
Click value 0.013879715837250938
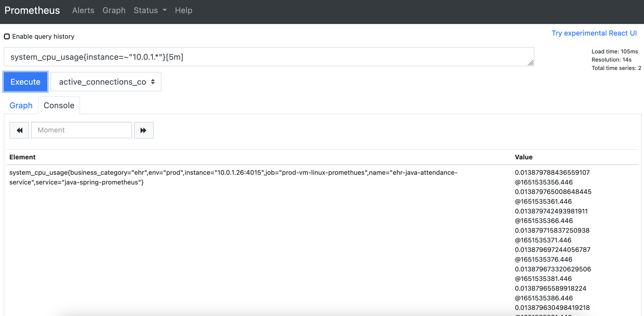(552, 231)
